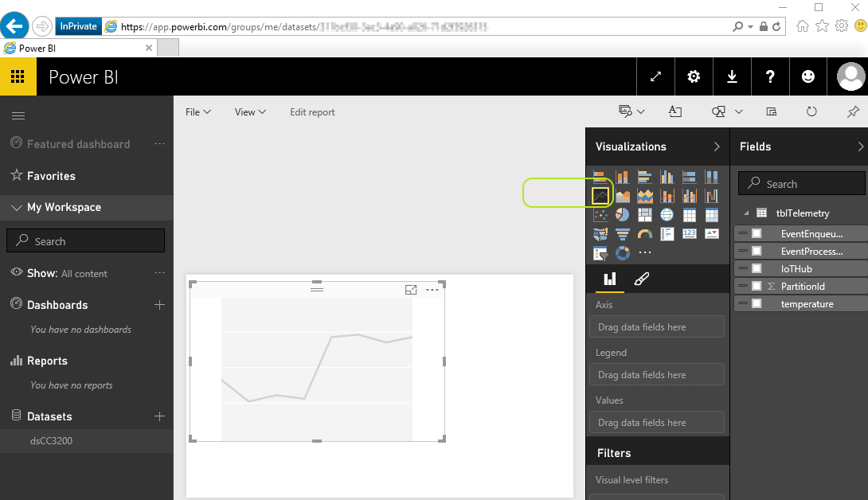The height and width of the screenshot is (500, 868).
Task: Select the slicer visualization
Action: click(600, 253)
